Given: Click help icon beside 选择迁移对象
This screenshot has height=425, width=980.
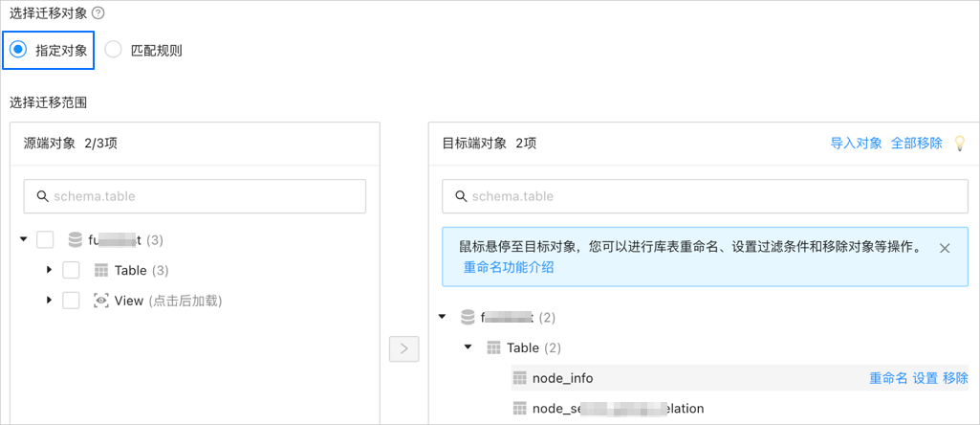Looking at the screenshot, I should click(98, 13).
